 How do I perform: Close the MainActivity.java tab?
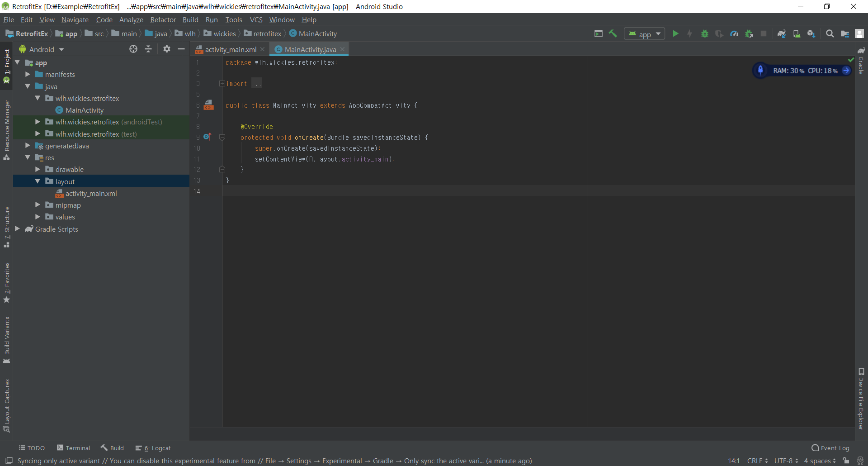(343, 49)
